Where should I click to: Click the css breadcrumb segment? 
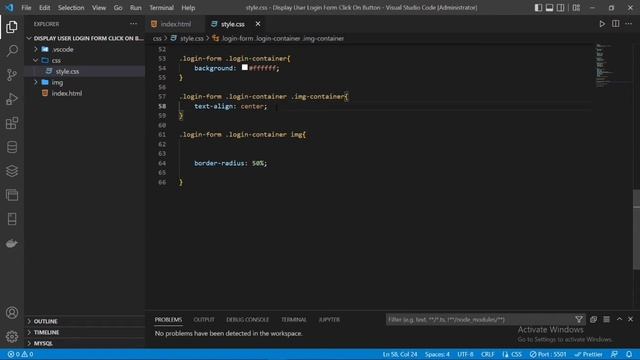(x=157, y=38)
